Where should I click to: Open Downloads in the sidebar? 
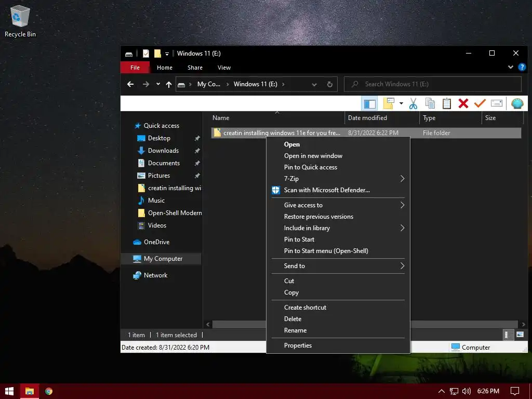point(163,151)
